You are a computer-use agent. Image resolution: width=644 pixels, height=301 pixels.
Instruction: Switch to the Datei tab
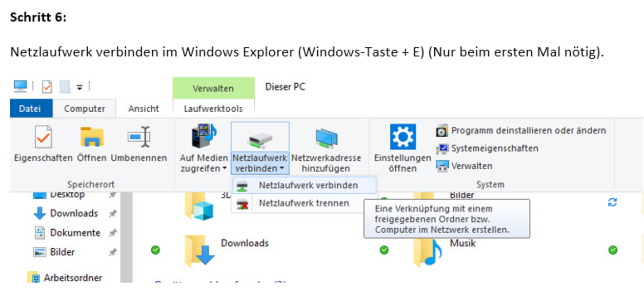[x=30, y=109]
